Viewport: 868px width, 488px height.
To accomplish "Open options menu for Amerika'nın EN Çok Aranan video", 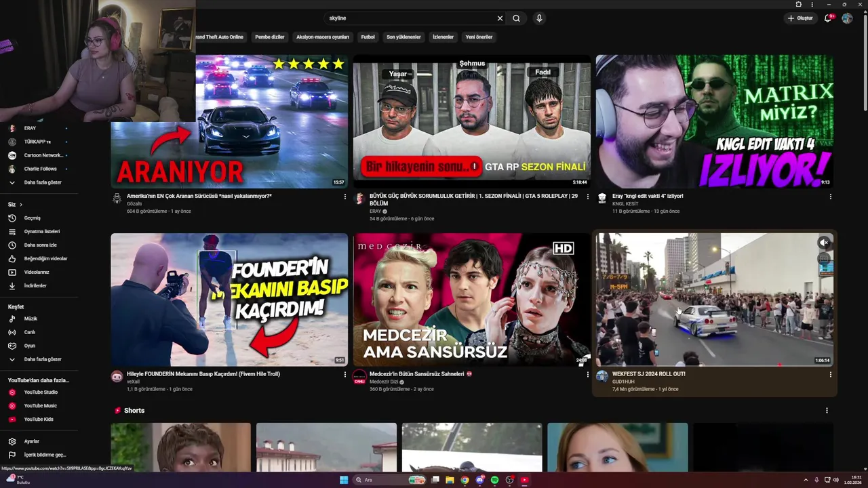I will click(344, 197).
